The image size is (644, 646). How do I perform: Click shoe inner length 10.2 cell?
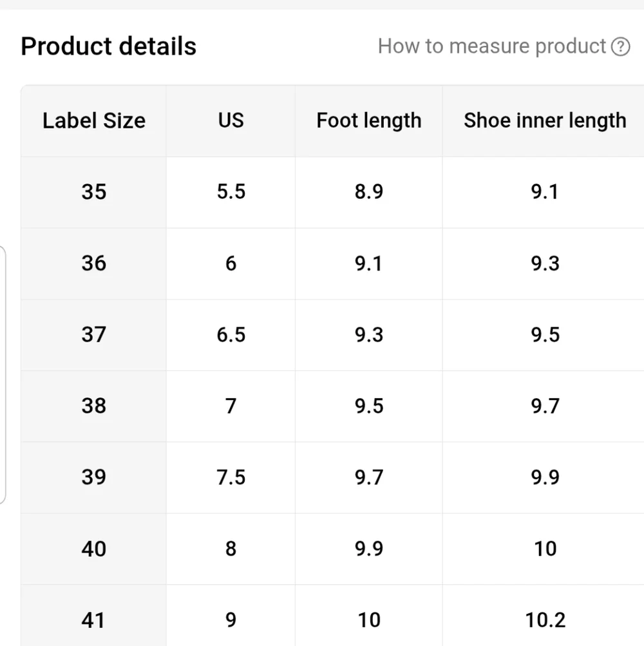point(545,620)
